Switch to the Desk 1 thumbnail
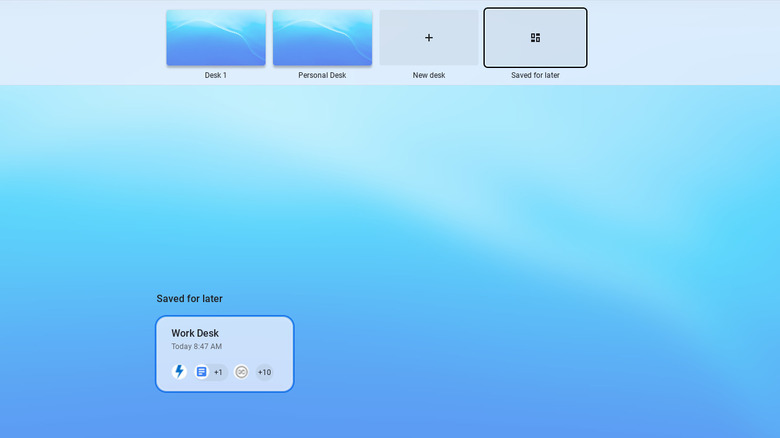780x438 pixels. click(x=216, y=37)
